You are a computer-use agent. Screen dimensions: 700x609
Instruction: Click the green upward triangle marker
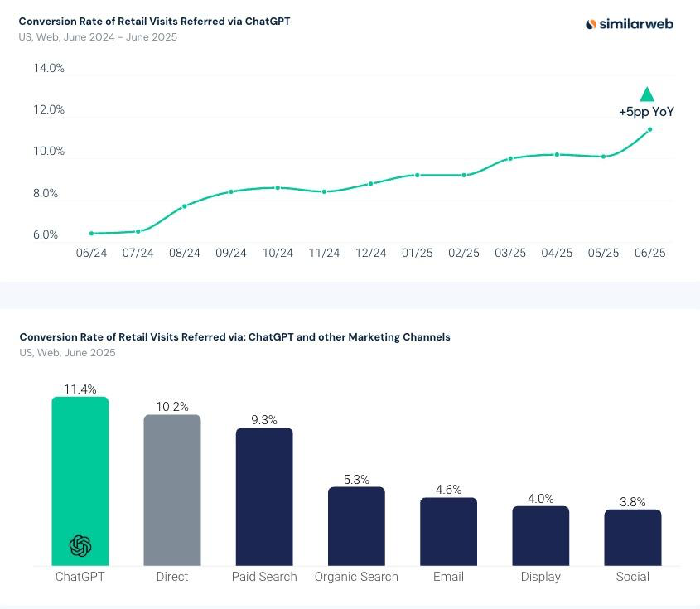pyautogui.click(x=647, y=94)
